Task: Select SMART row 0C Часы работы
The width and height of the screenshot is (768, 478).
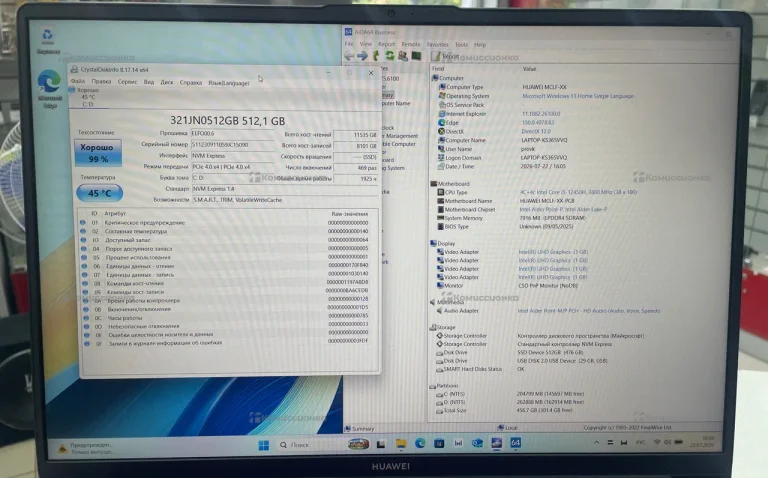Action: 226,317
